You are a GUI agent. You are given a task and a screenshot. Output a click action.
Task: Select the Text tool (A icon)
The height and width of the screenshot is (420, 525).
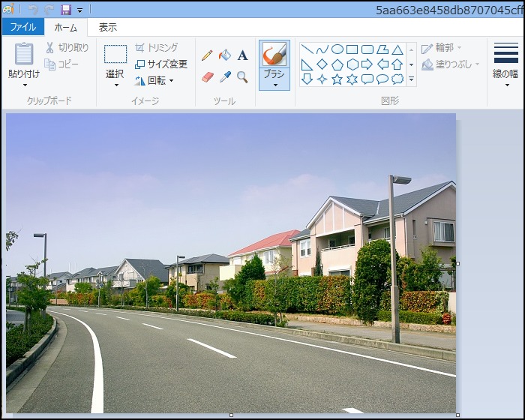(x=243, y=55)
